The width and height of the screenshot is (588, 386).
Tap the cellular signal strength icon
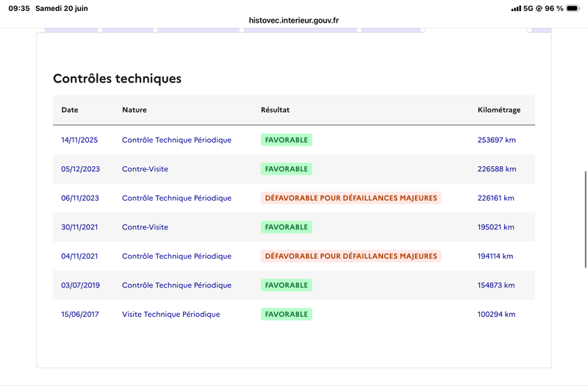[x=516, y=8]
